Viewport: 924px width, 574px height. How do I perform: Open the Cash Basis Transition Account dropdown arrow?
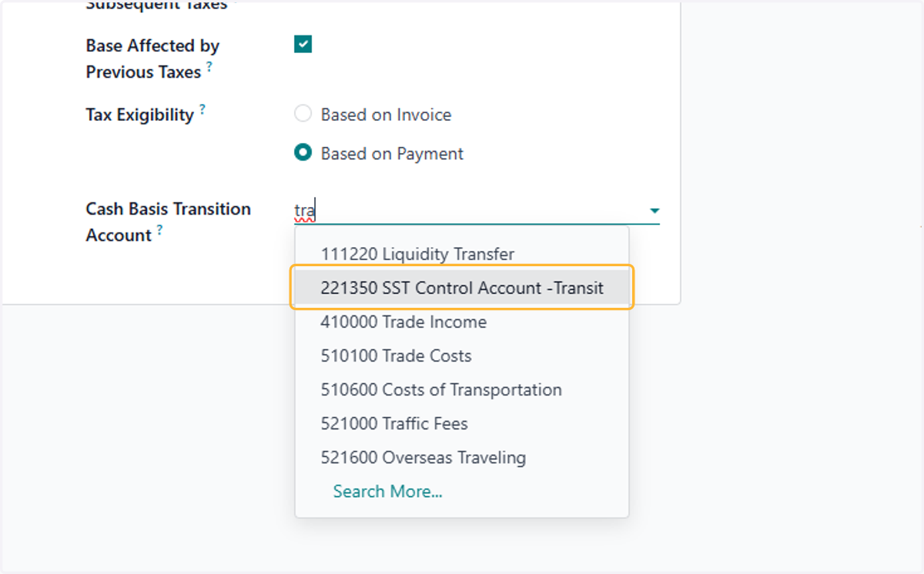point(654,211)
